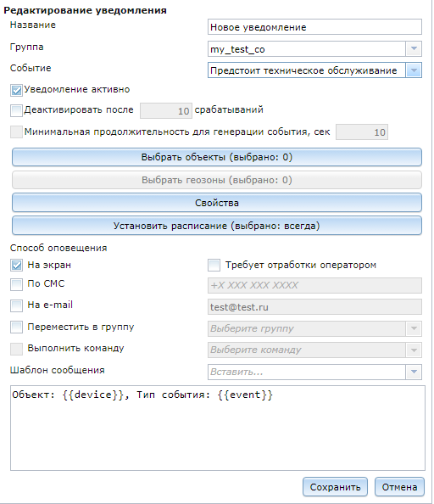Click the minimum duration seconds field
This screenshot has width=434, height=504.
pos(362,132)
